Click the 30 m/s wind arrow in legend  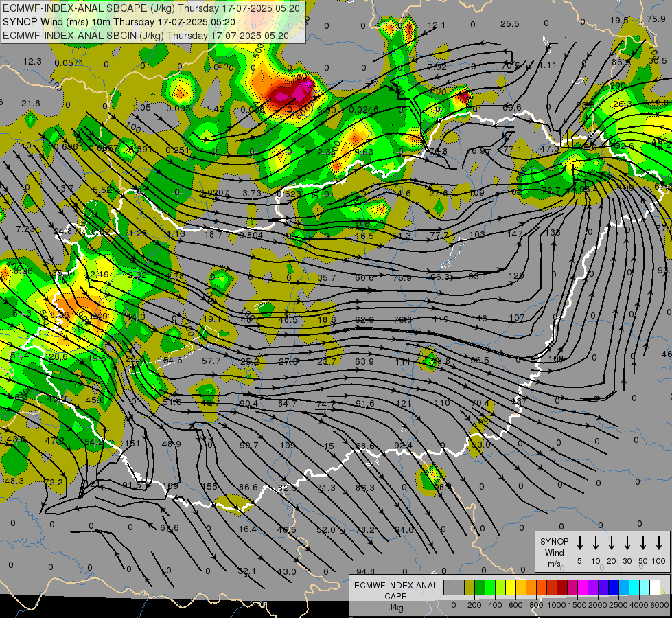(x=627, y=543)
